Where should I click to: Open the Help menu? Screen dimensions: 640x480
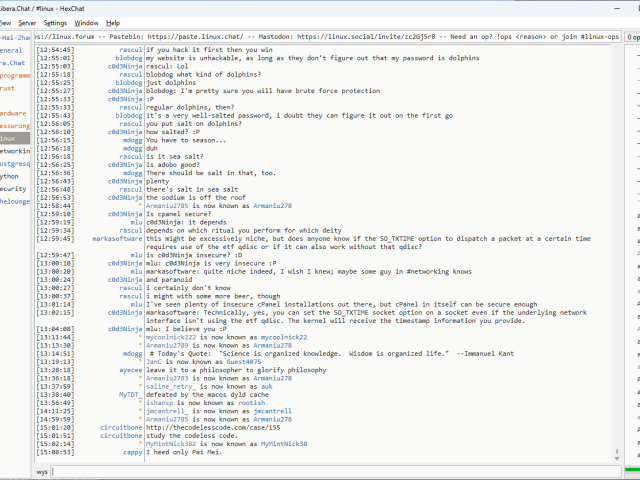coord(113,22)
